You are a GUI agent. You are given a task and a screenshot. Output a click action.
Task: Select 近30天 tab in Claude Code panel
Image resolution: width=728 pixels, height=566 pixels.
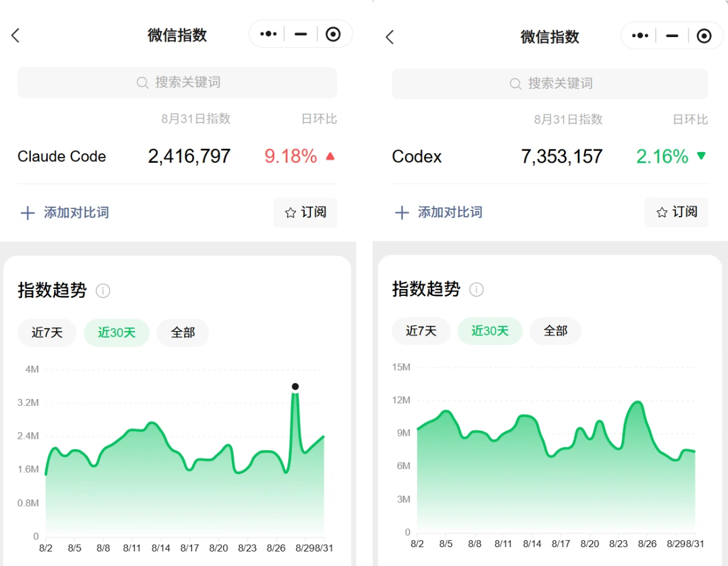(x=117, y=332)
